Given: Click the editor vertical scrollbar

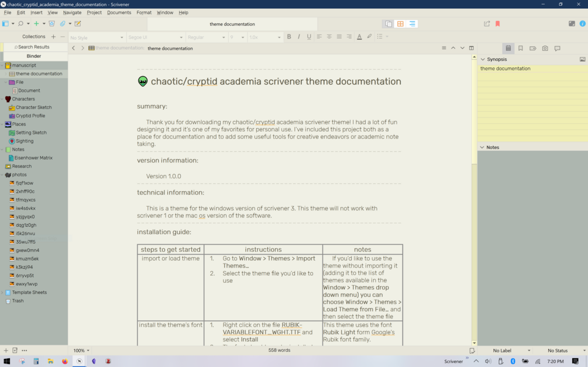Looking at the screenshot, I should [474, 200].
